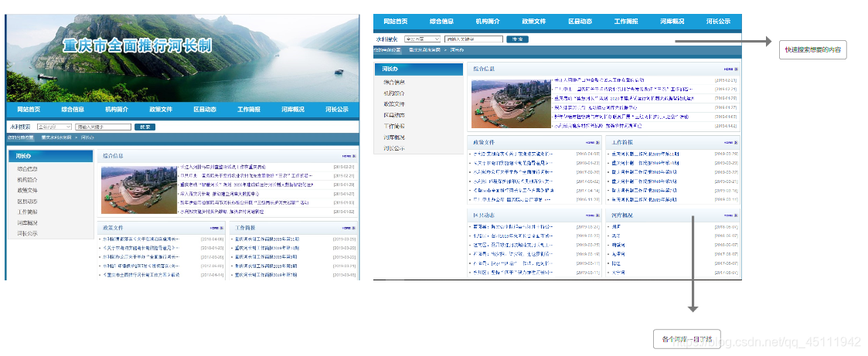Image resolution: width=868 pixels, height=356 pixels.
Task: Go to 工作简报 in right page navigation bar
Action: [x=626, y=21]
